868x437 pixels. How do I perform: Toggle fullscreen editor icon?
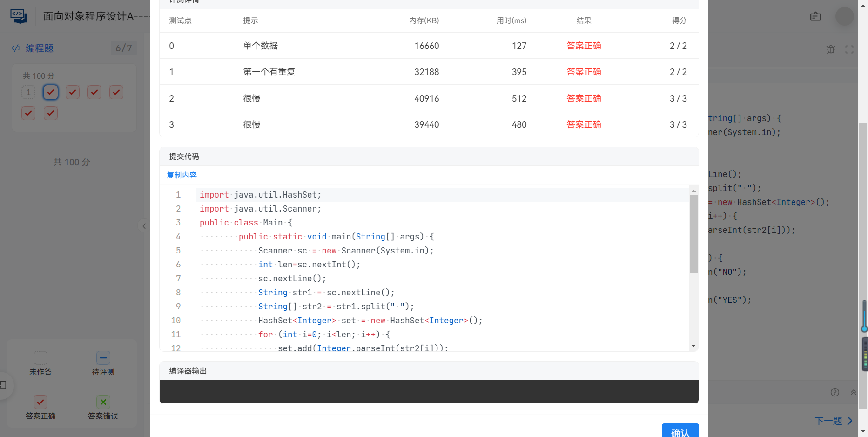(849, 49)
